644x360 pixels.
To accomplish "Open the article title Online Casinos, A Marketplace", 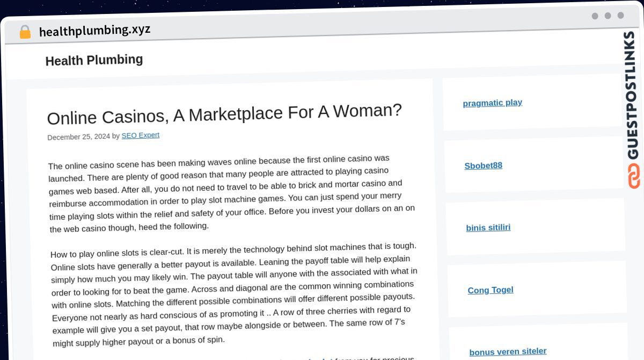I will coord(224,114).
